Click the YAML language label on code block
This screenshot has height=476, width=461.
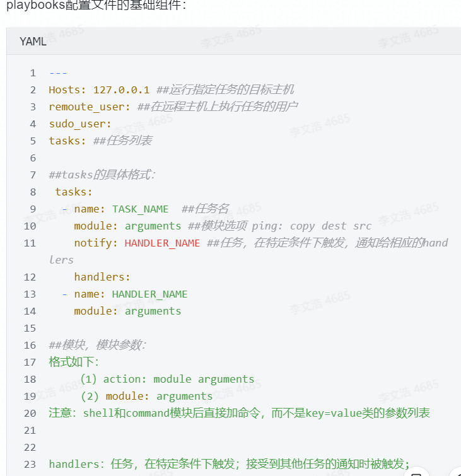coord(33,42)
